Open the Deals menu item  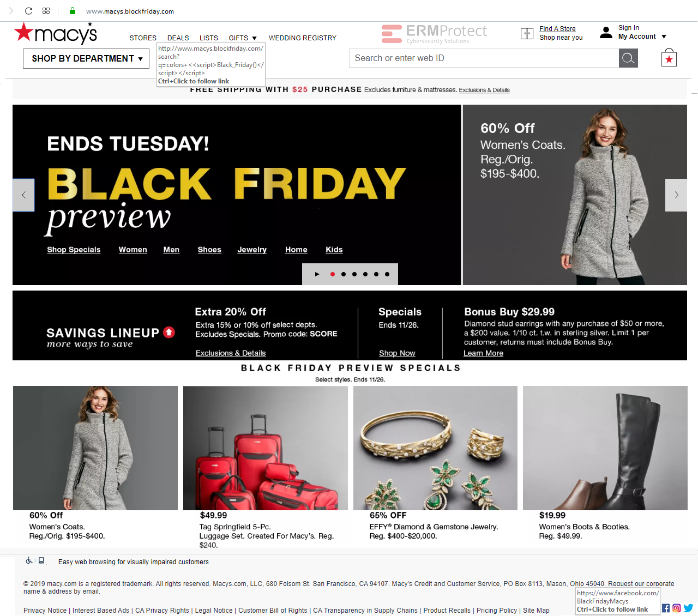pos(178,38)
